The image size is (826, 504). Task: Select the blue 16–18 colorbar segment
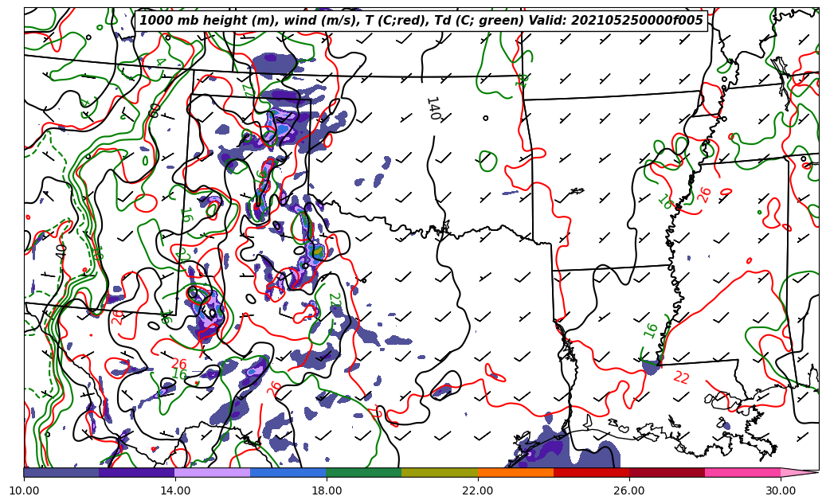288,472
